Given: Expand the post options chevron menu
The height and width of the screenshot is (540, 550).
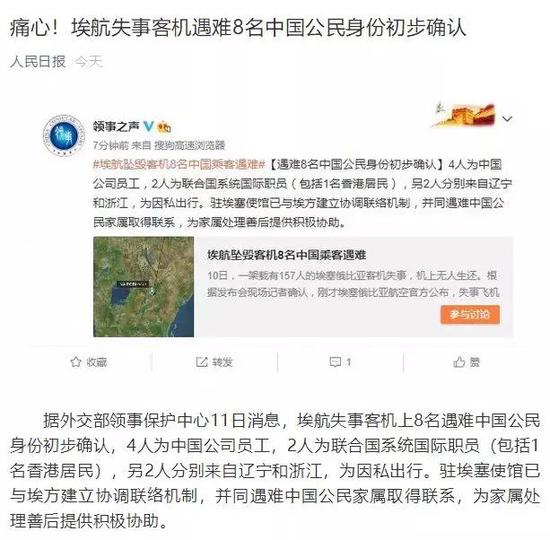Looking at the screenshot, I should (507, 119).
